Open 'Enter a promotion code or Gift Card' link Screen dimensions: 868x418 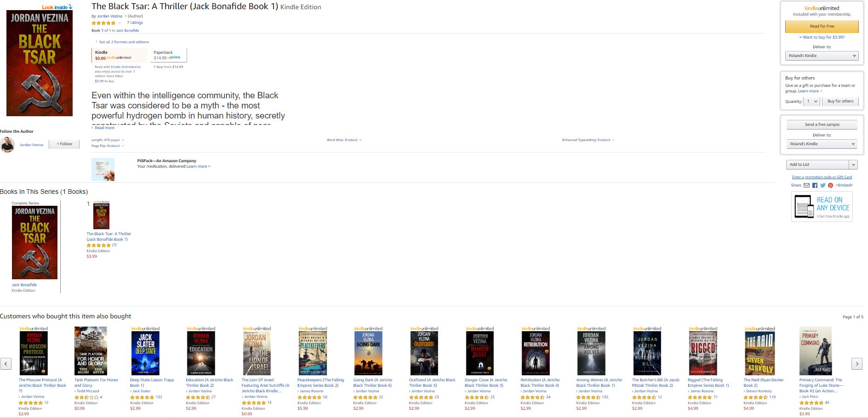coord(822,177)
